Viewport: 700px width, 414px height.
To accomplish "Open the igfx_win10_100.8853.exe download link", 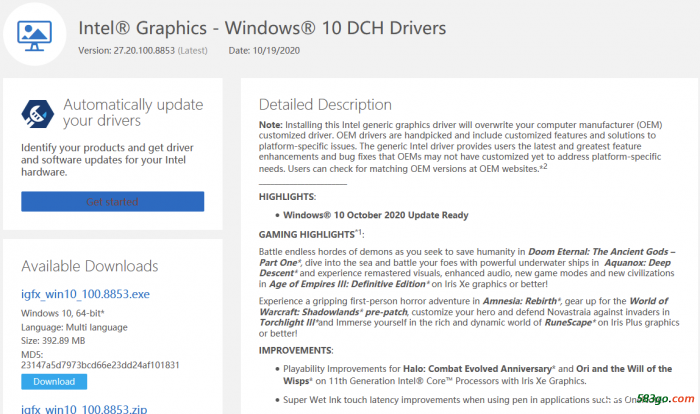I will click(85, 294).
